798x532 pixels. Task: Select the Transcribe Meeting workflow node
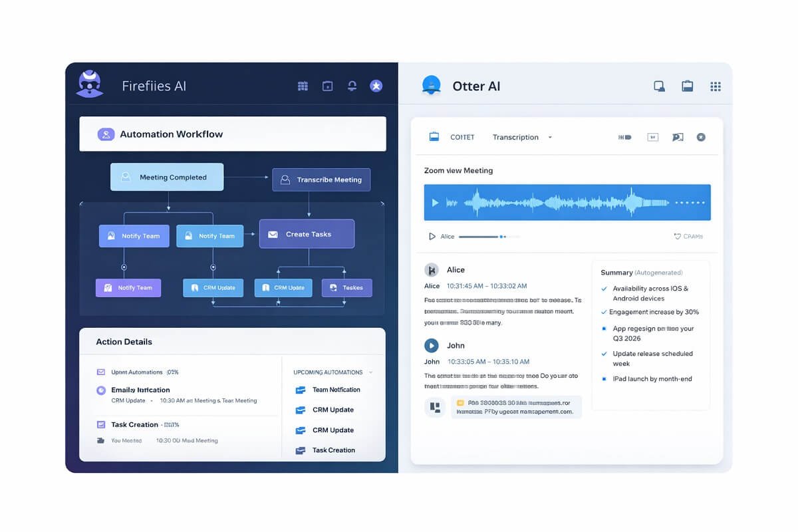(x=321, y=180)
